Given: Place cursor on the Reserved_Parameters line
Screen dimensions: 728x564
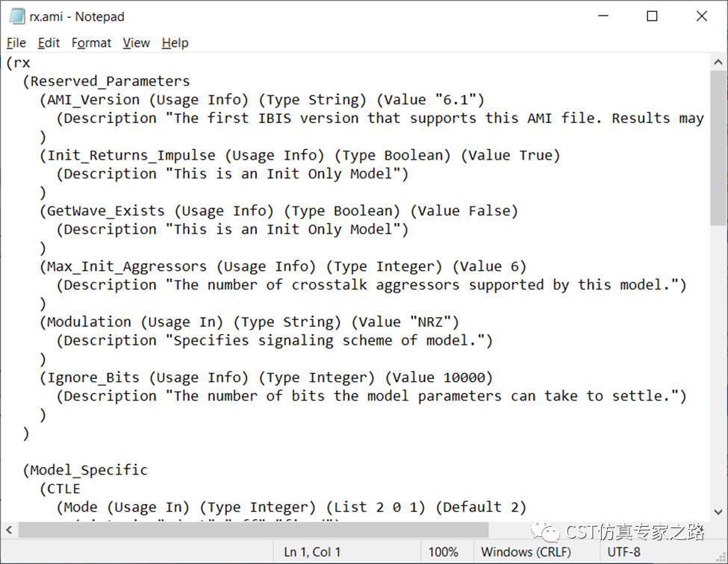Looking at the screenshot, I should [x=106, y=81].
